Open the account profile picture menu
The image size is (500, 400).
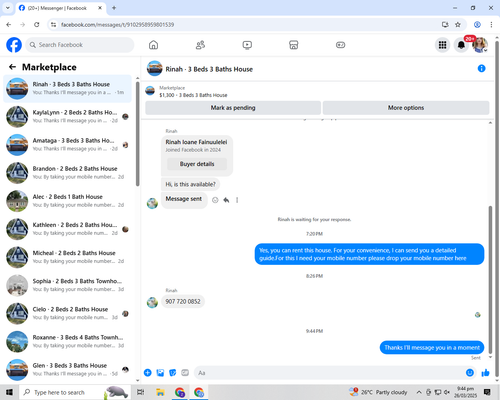480,45
